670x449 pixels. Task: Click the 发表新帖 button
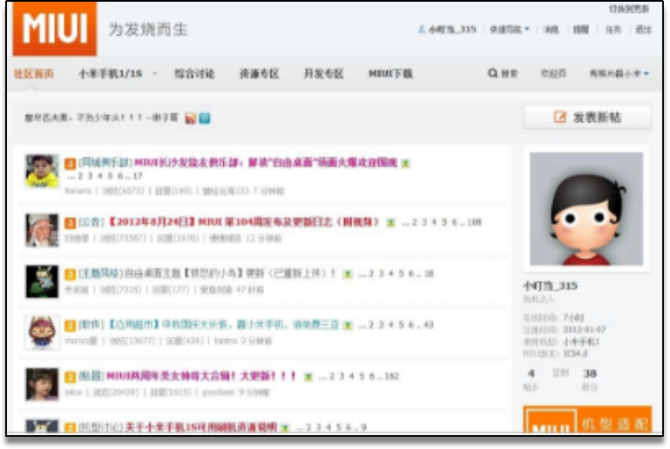587,117
